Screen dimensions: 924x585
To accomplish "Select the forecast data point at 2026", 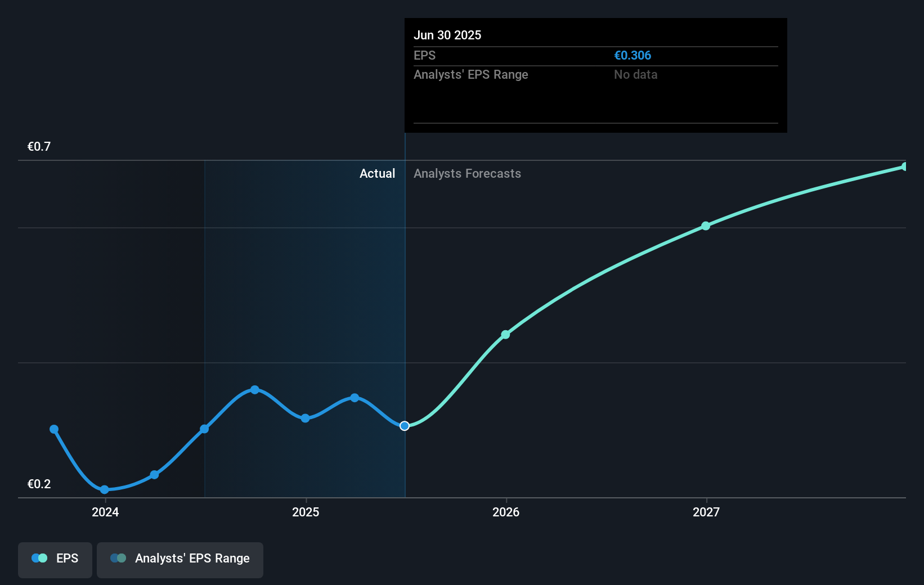I will pyautogui.click(x=505, y=335).
